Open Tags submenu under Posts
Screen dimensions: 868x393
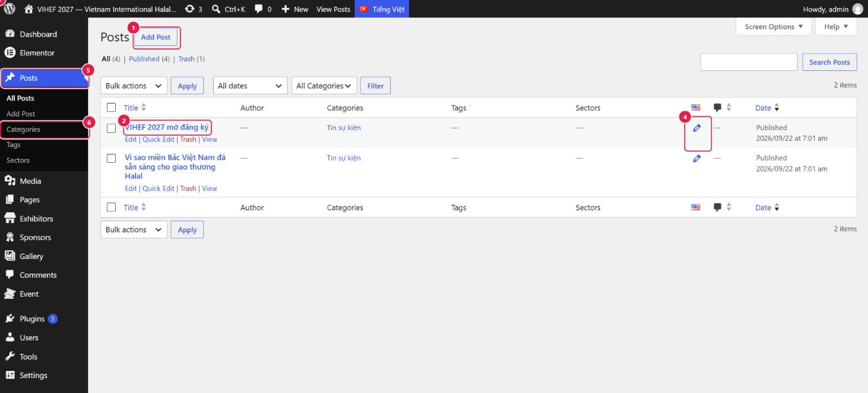tap(13, 145)
